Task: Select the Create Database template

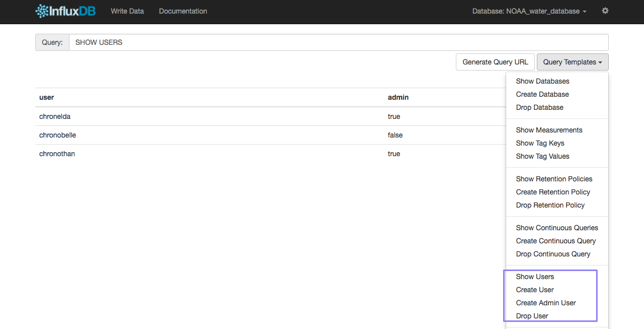Action: click(x=542, y=94)
